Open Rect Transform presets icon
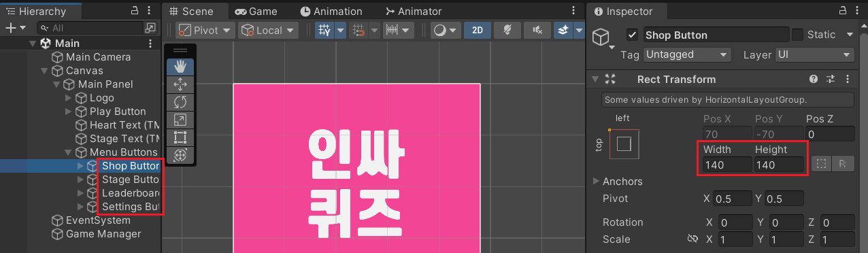Viewport: 868px width, 253px height. tap(830, 80)
